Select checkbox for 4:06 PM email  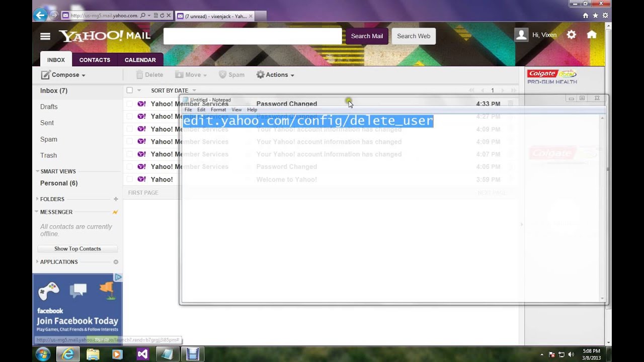(x=129, y=167)
